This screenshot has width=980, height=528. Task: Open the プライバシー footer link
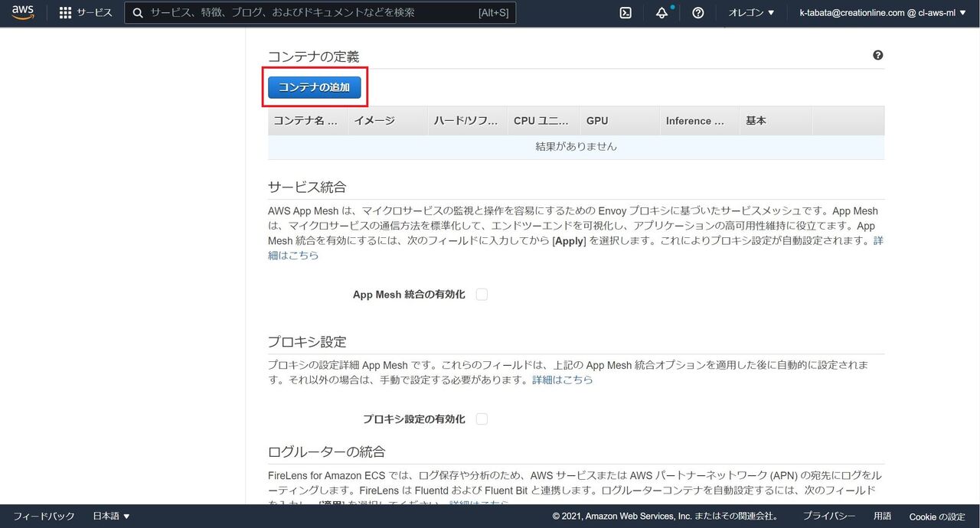[829, 517]
